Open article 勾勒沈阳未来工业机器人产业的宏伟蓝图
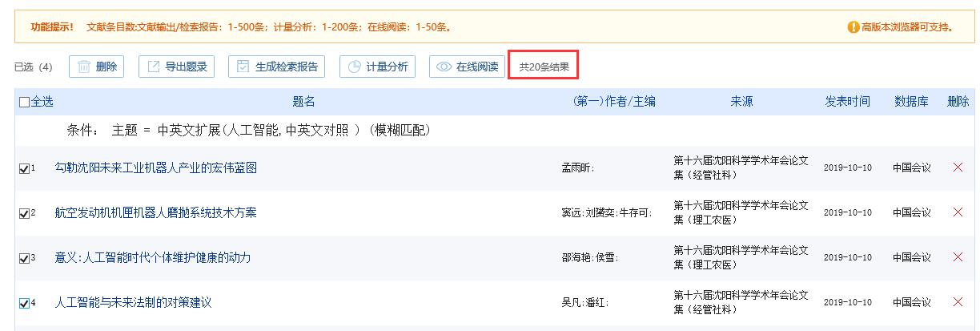The width and height of the screenshot is (980, 331). [x=155, y=168]
